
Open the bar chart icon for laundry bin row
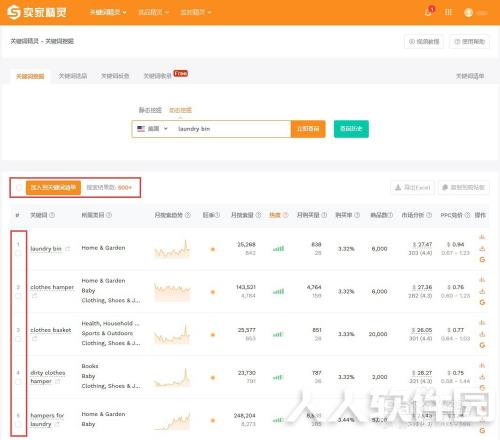pyautogui.click(x=482, y=237)
